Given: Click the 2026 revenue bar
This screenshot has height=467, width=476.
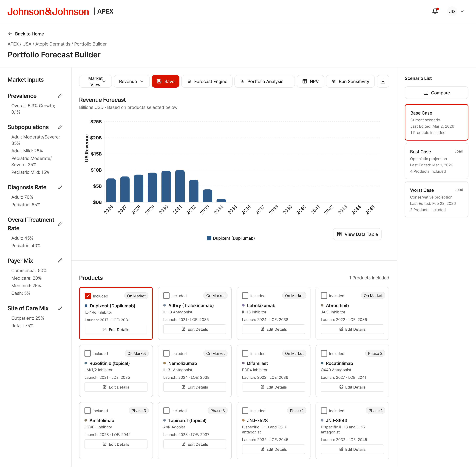Looking at the screenshot, I should coord(111,190).
